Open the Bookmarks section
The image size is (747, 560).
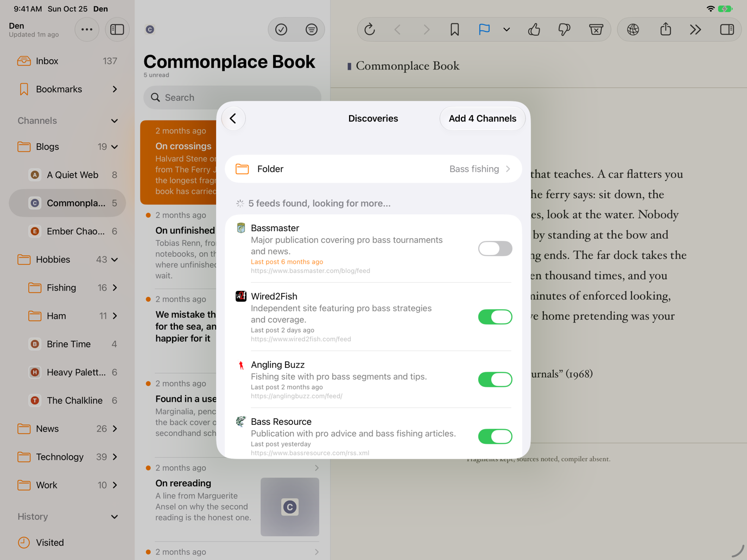click(67, 89)
